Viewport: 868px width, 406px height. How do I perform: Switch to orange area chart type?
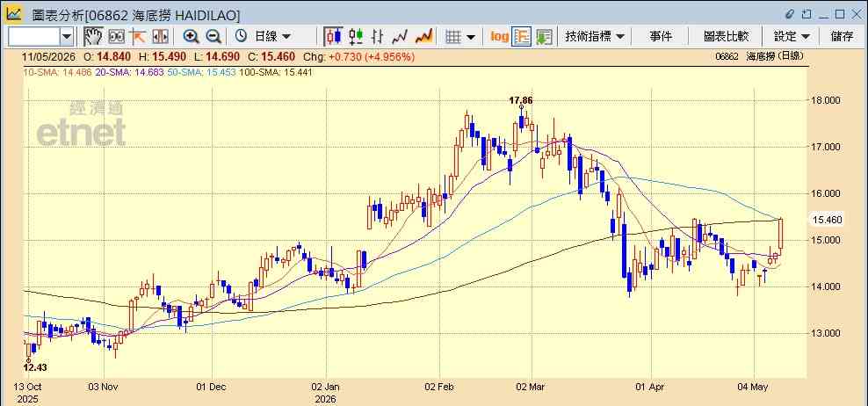(x=423, y=37)
